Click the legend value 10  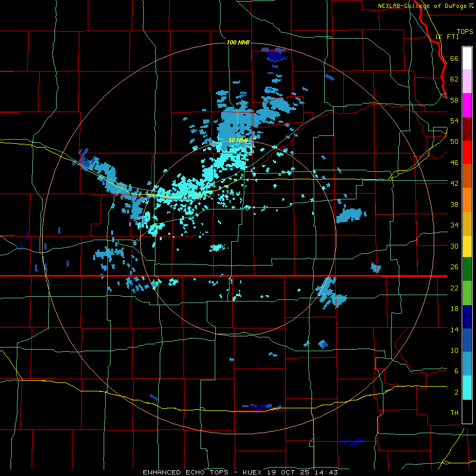tap(454, 350)
